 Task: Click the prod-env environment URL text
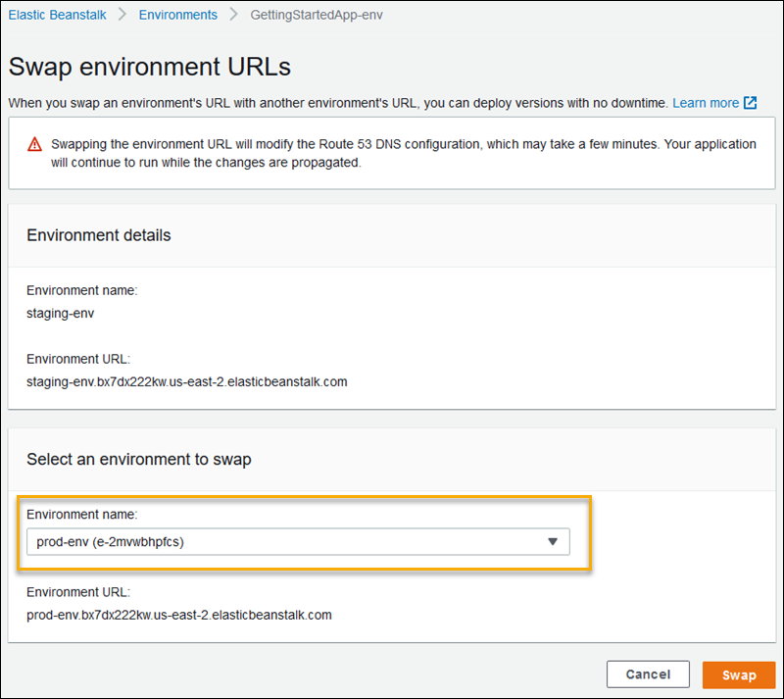tap(178, 615)
